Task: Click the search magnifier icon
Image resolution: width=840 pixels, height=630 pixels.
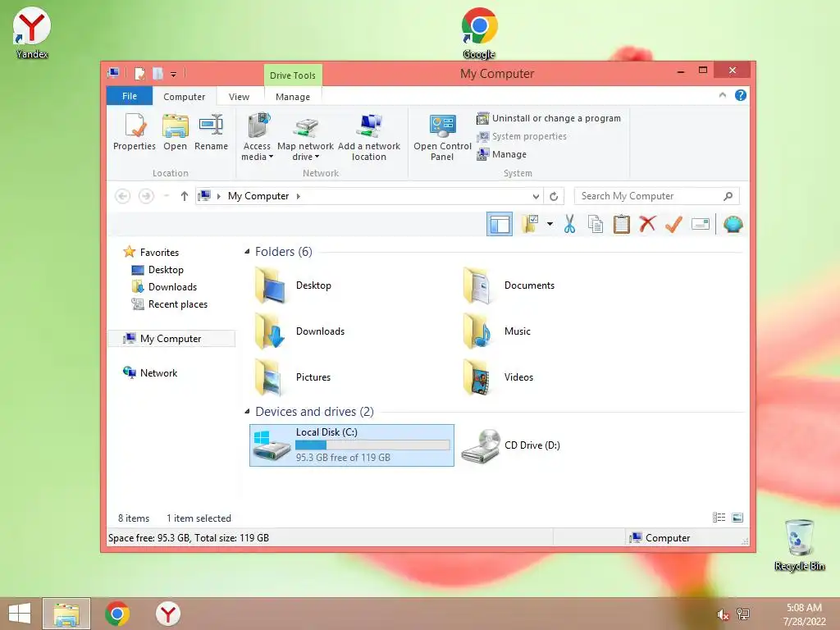Action: point(728,196)
